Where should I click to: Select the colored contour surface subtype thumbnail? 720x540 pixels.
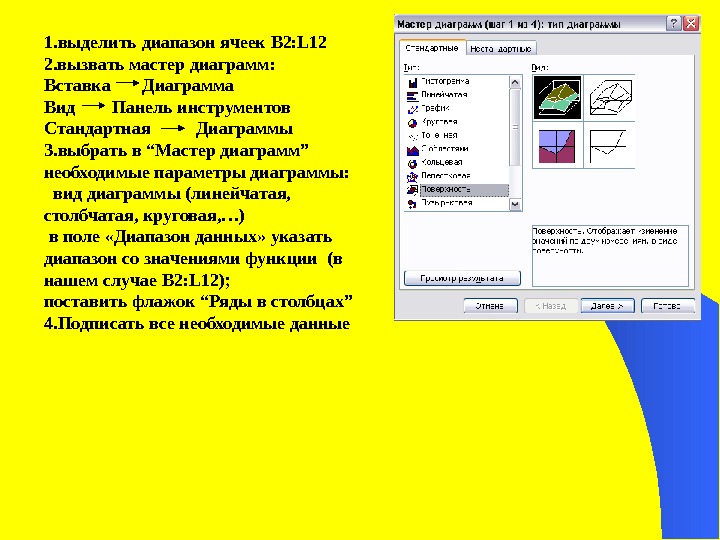[x=557, y=146]
